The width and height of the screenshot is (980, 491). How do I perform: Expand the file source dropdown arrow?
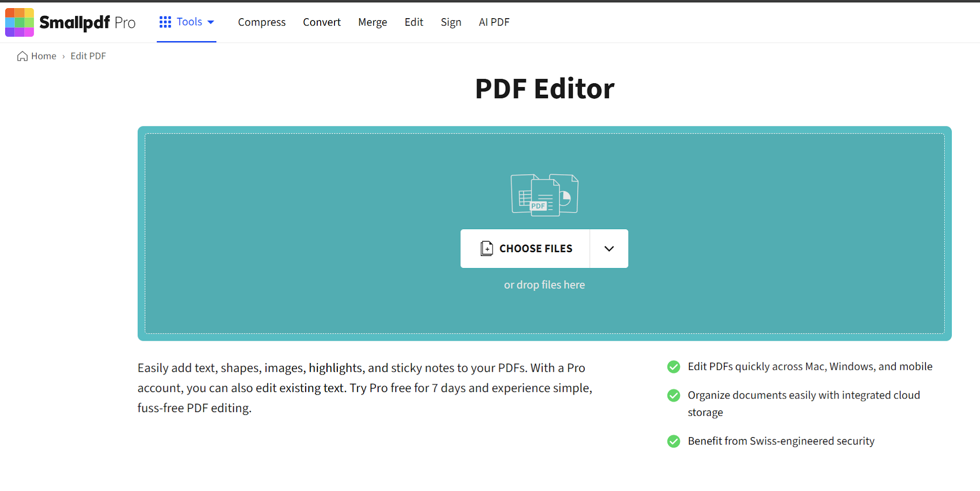click(609, 248)
